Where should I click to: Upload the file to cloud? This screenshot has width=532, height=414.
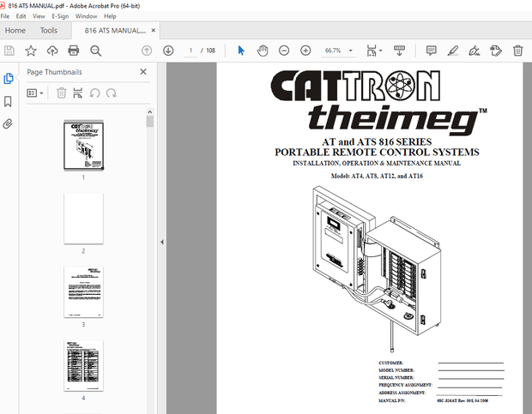(x=52, y=51)
